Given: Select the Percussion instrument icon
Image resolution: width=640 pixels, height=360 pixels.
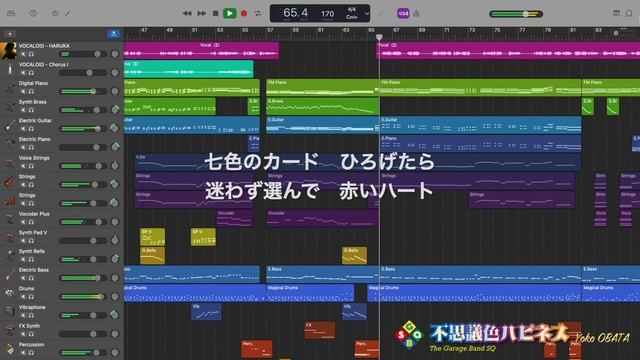Looking at the screenshot, I should tap(9, 349).
